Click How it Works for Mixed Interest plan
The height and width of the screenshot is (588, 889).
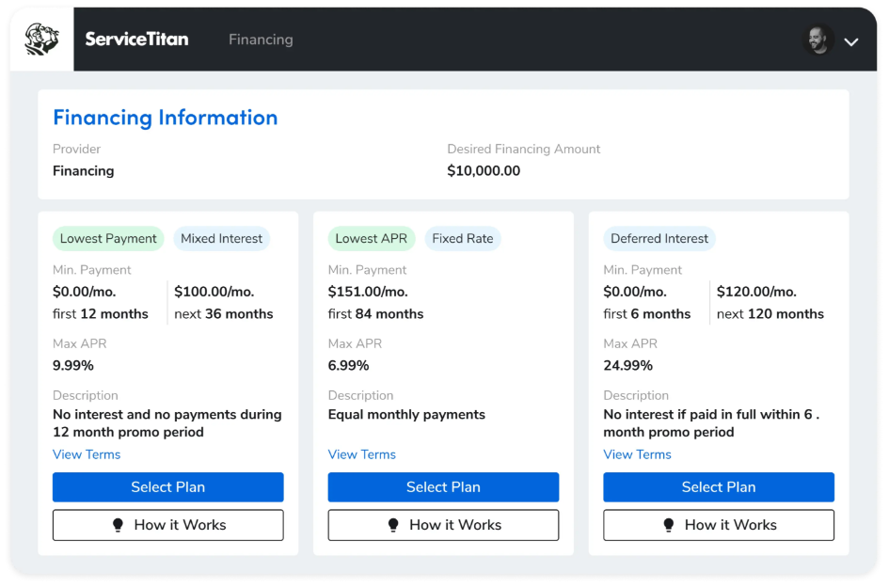[x=167, y=525]
